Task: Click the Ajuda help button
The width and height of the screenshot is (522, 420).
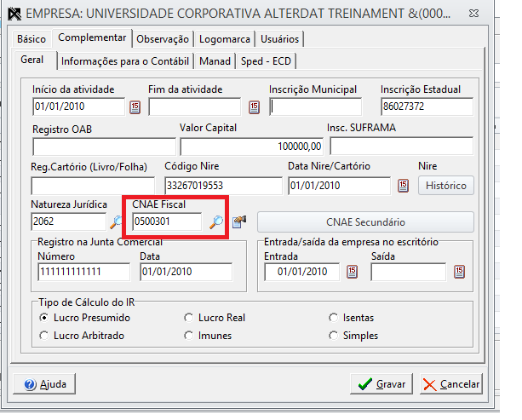Action: point(44,384)
